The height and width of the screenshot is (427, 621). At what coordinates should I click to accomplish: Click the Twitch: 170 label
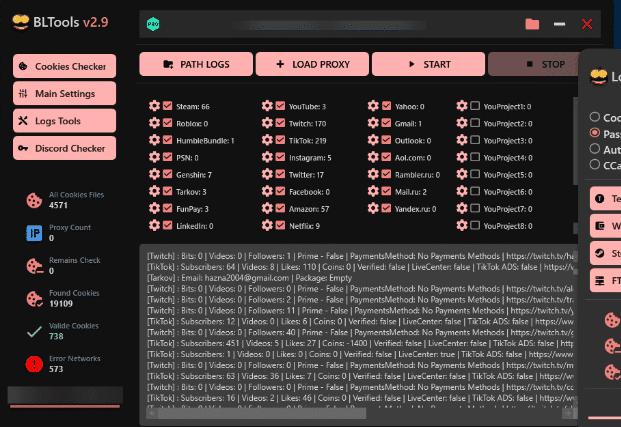307,124
